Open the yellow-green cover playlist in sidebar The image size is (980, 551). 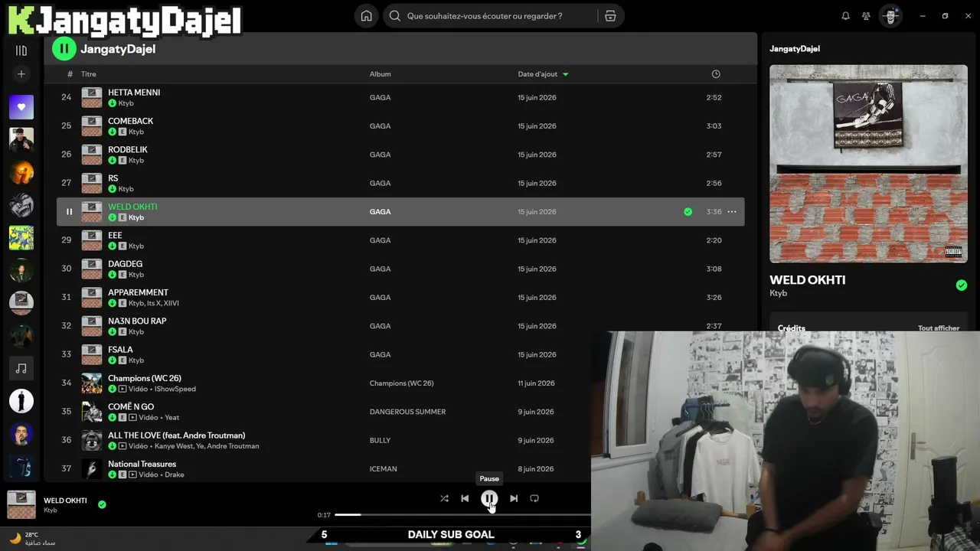point(21,238)
